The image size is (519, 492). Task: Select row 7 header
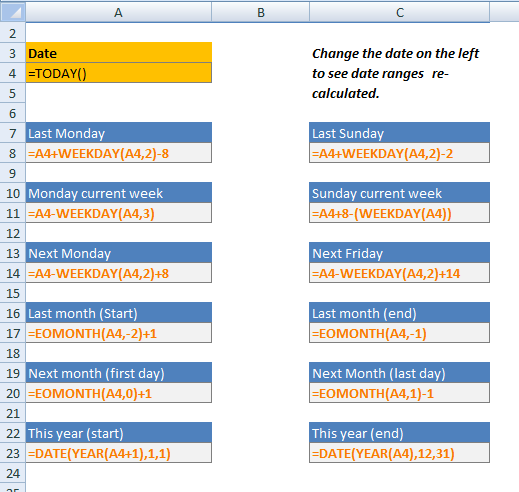13,133
